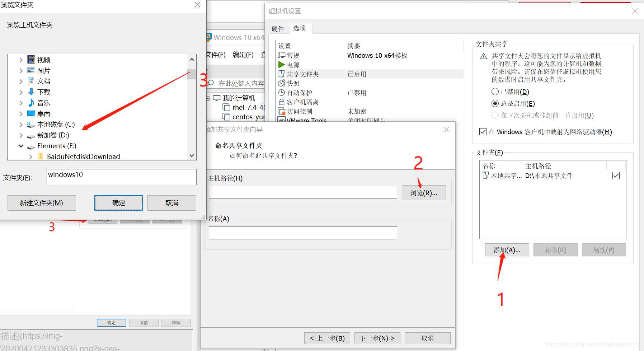Expand the 视频 tree node

(21, 60)
